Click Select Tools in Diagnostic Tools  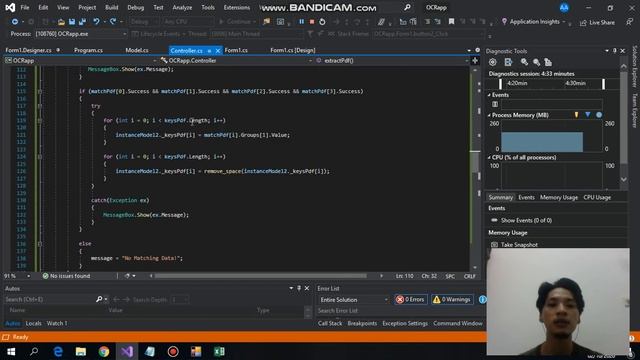(x=508, y=62)
